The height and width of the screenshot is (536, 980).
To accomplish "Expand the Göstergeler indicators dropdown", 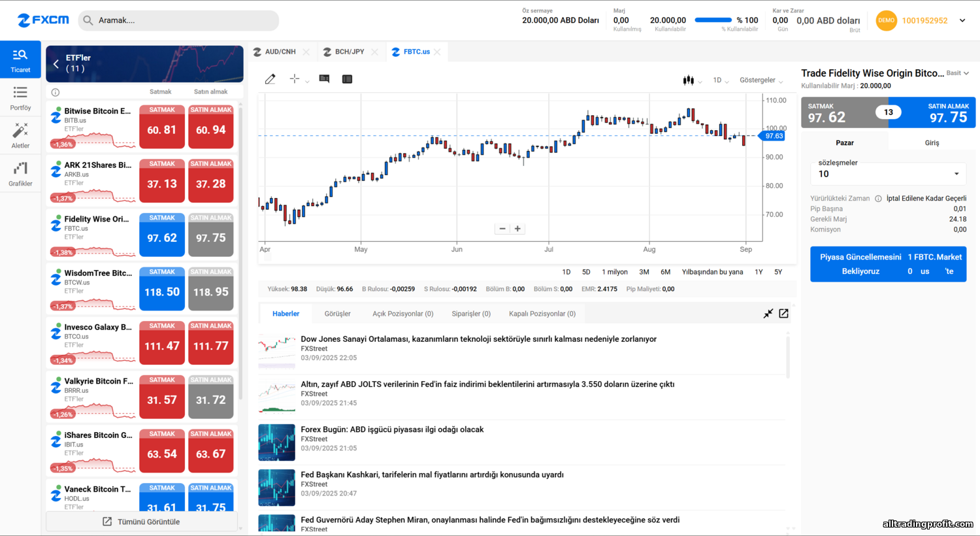I will pyautogui.click(x=760, y=80).
